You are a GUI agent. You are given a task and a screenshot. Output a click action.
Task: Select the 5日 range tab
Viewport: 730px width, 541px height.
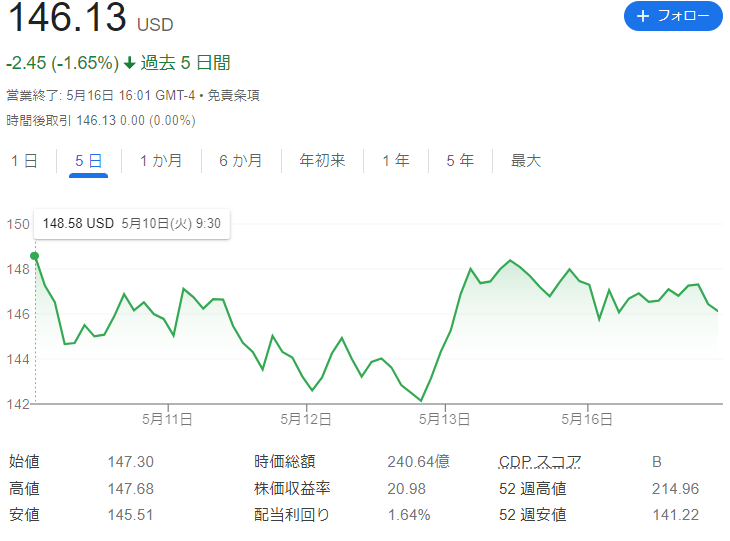pyautogui.click(x=88, y=160)
